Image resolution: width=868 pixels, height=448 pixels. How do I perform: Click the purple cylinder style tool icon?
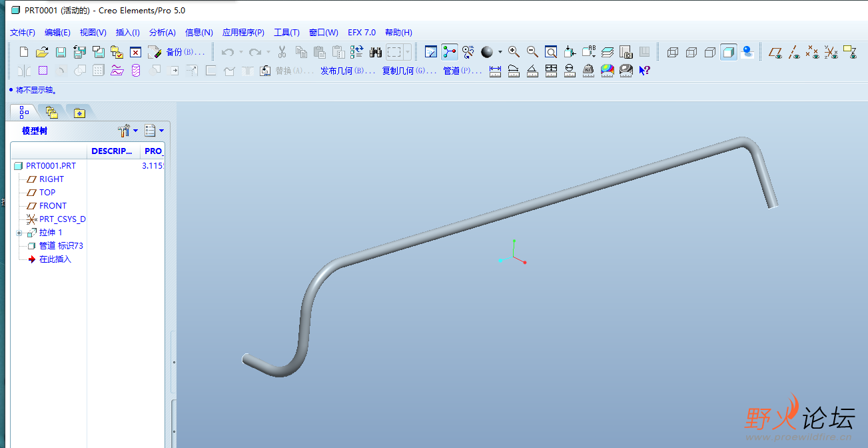pyautogui.click(x=136, y=70)
